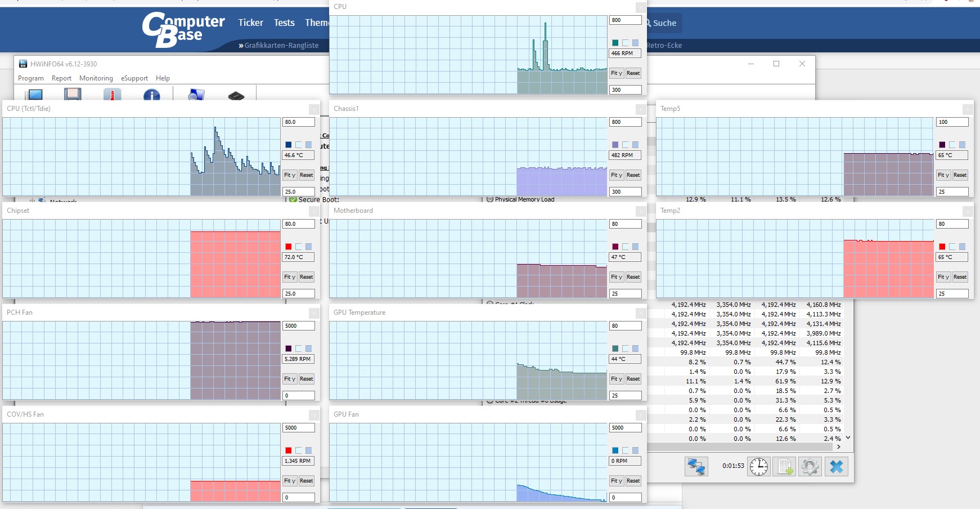
Task: Open sensor settings with the gear icon
Action: [x=810, y=466]
